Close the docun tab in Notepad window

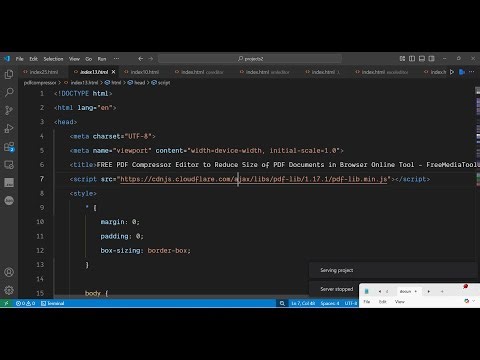pyautogui.click(x=415, y=291)
